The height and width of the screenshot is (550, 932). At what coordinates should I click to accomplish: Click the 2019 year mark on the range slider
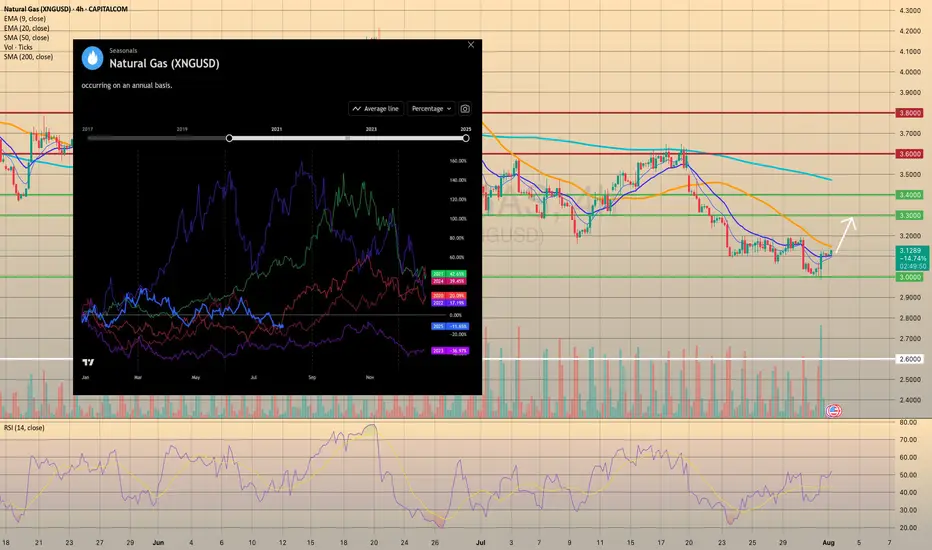182,129
